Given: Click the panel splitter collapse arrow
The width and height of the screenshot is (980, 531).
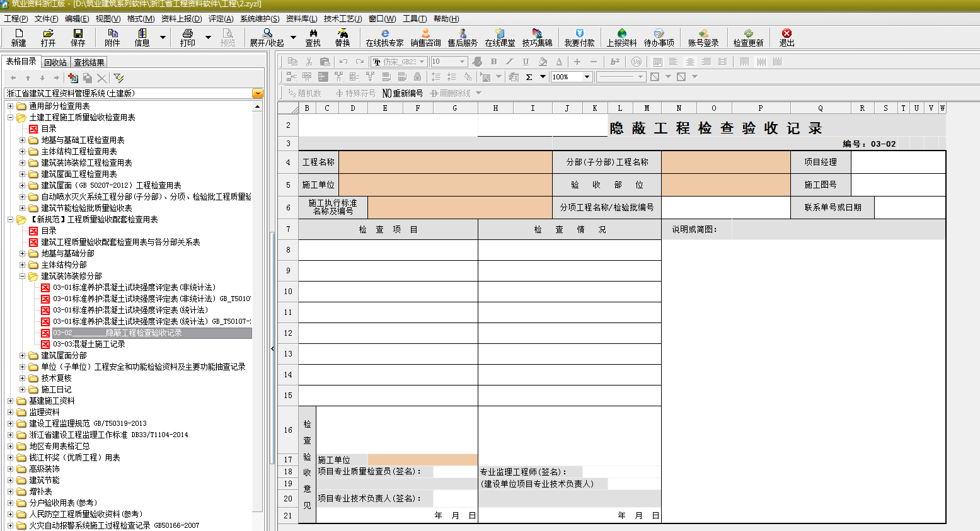Looking at the screenshot, I should [x=272, y=348].
